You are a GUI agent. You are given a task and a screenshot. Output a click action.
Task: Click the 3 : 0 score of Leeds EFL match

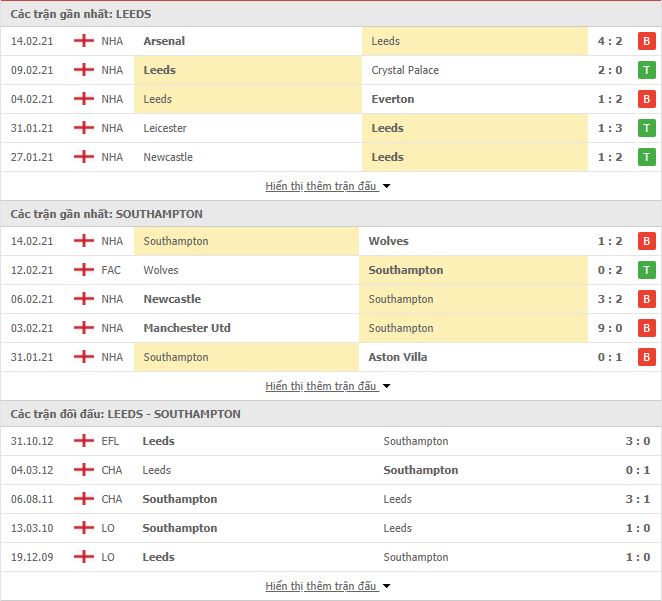click(x=638, y=441)
